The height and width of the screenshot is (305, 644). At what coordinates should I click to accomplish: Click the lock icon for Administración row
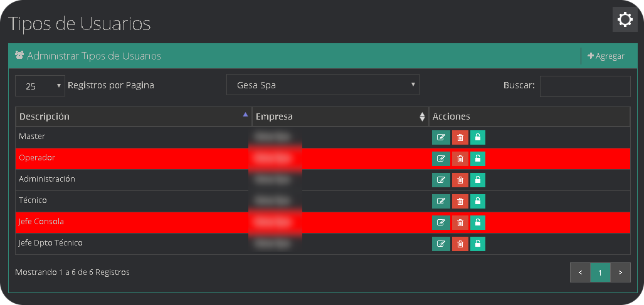click(478, 180)
